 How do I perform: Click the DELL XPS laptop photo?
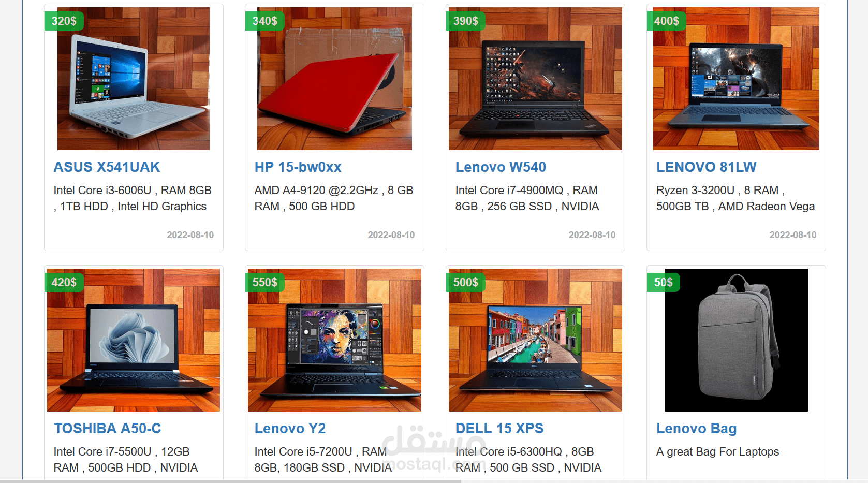(x=535, y=340)
